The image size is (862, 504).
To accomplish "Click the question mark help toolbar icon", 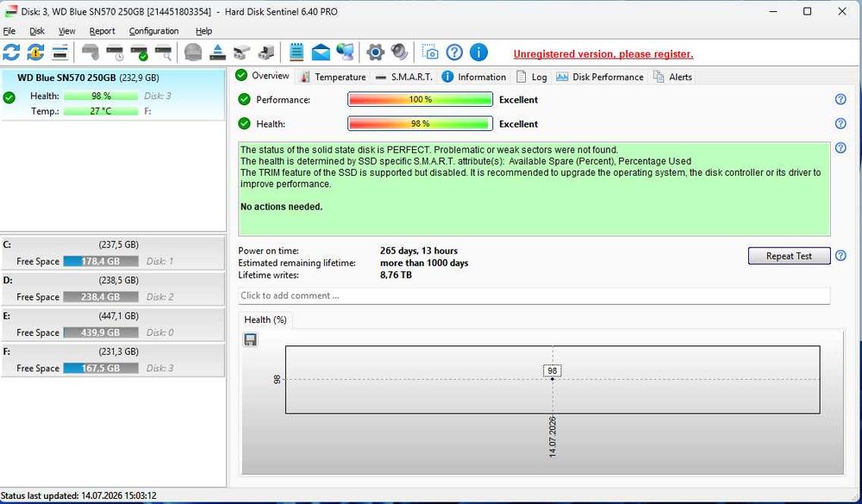I will pos(454,53).
